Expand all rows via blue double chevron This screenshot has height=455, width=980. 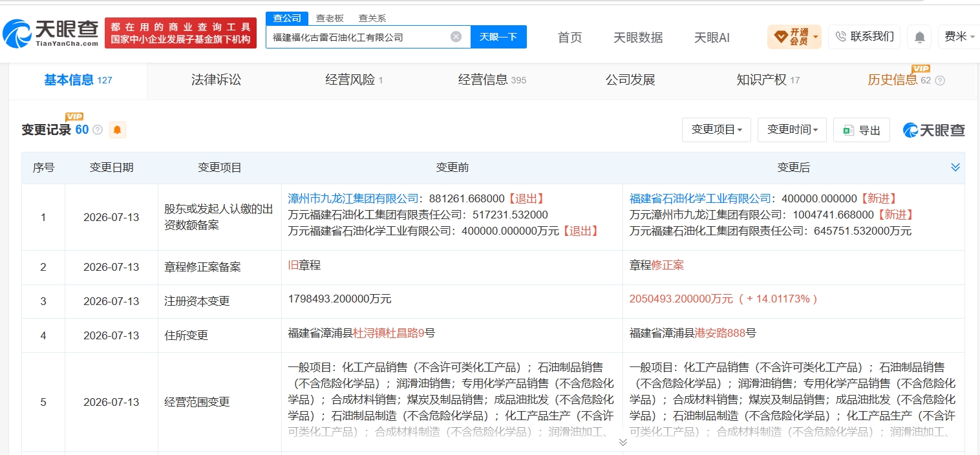tap(955, 167)
